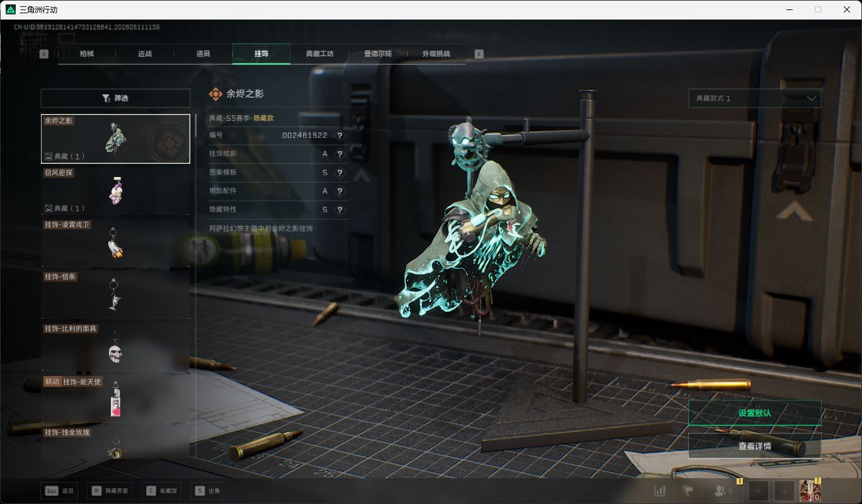Select the 挂饰-凌霄戍卫 charm card

point(115,243)
